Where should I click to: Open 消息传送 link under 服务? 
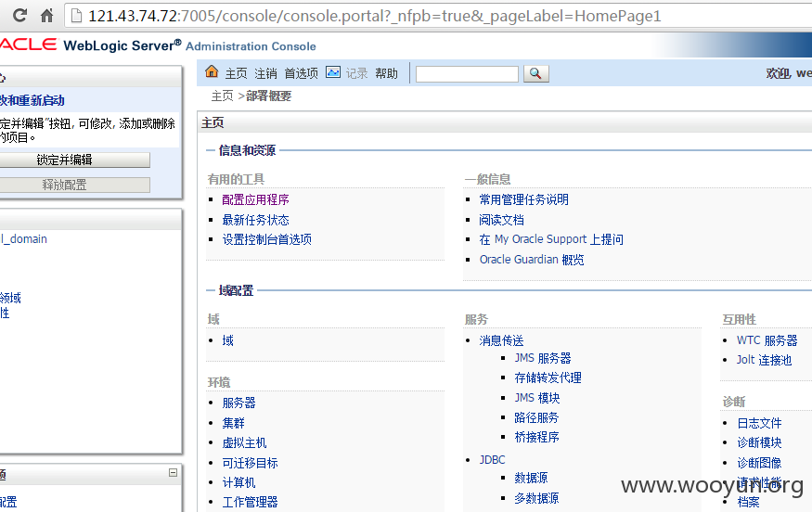(501, 340)
